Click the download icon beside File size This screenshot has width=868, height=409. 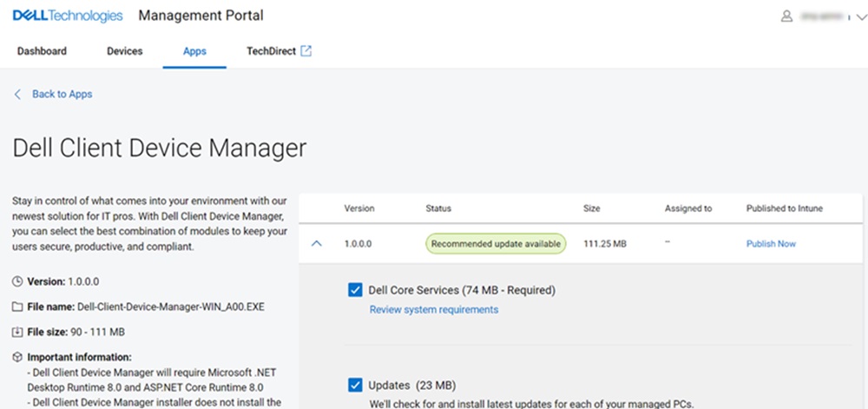pos(18,332)
